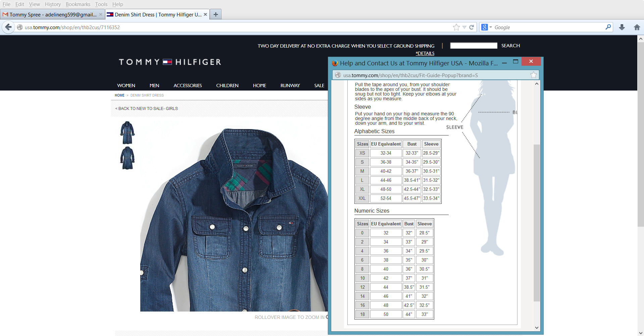Open the History menu
The height and width of the screenshot is (336, 644).
[53, 4]
